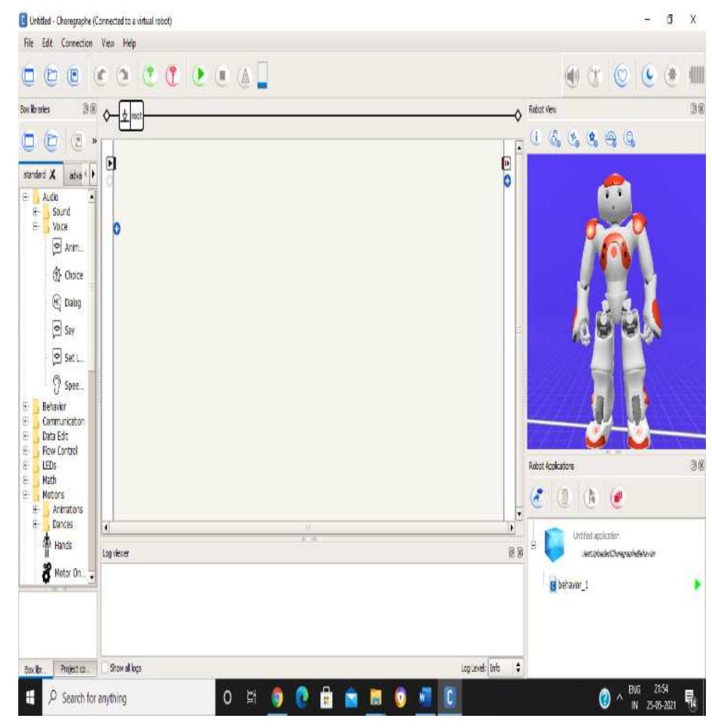Open Edit menu

click(47, 43)
